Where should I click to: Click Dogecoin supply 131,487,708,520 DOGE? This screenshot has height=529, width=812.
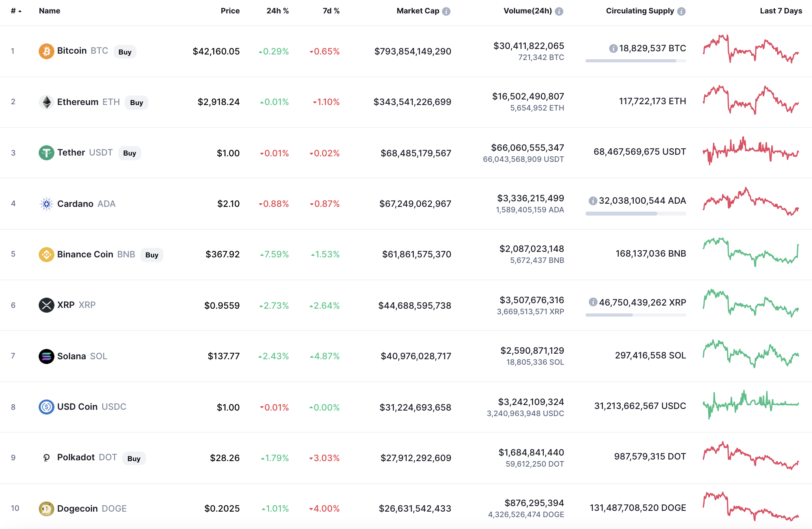click(x=638, y=508)
